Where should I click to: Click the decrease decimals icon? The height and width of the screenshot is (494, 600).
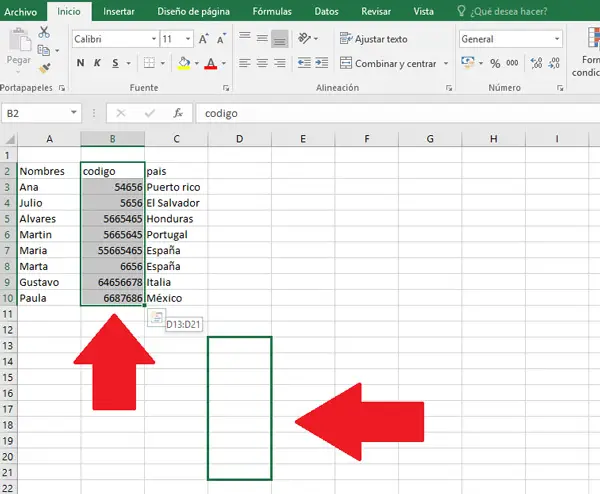pyautogui.click(x=554, y=63)
